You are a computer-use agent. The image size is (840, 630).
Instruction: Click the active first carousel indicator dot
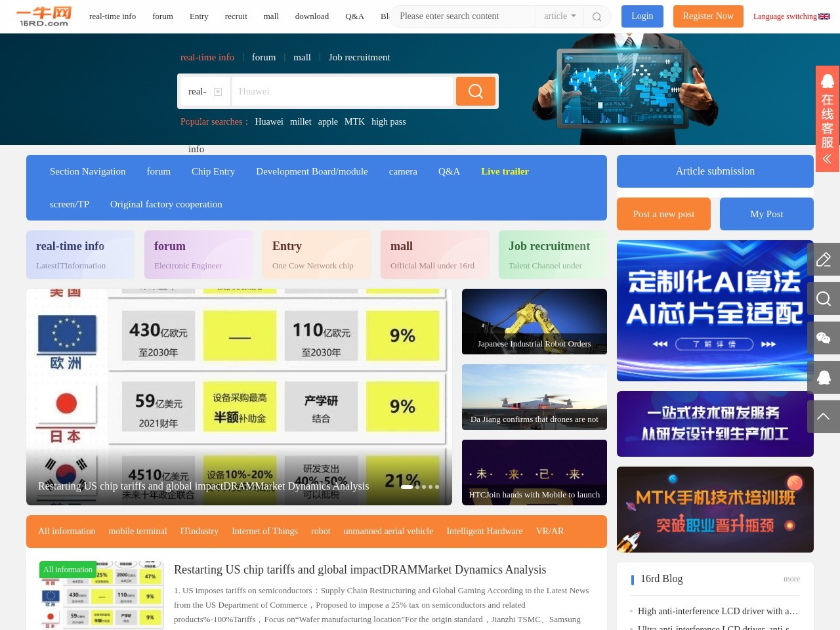click(407, 487)
